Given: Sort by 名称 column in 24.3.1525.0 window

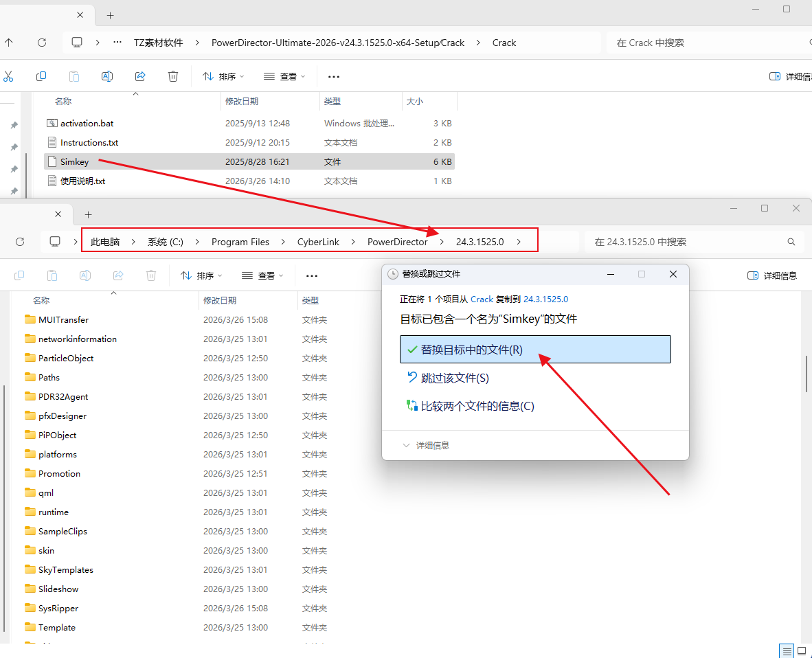Looking at the screenshot, I should point(41,300).
